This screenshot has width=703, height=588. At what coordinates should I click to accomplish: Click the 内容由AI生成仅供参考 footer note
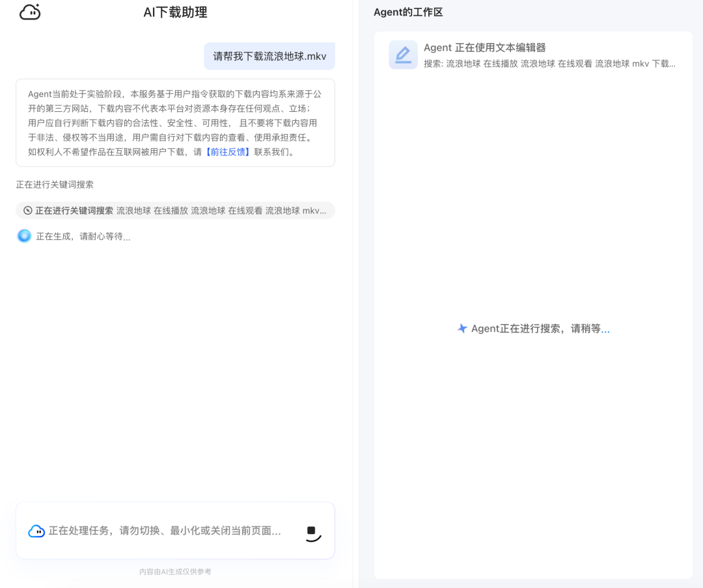[x=175, y=572]
